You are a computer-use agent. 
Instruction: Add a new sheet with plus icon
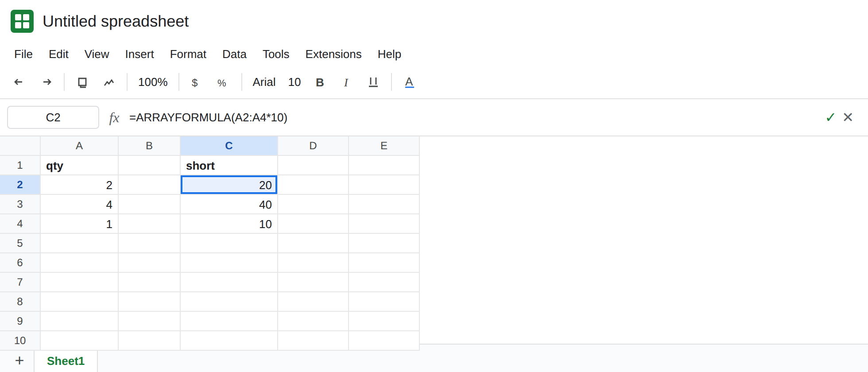click(x=19, y=360)
